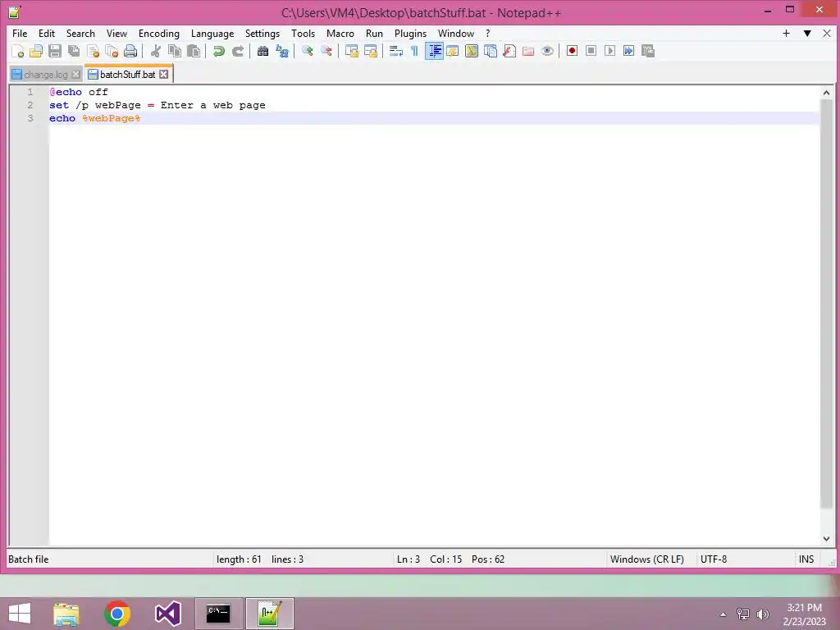Screen dimensions: 840x630
Task: Click the vertical scrollbar thumb
Action: point(826,304)
